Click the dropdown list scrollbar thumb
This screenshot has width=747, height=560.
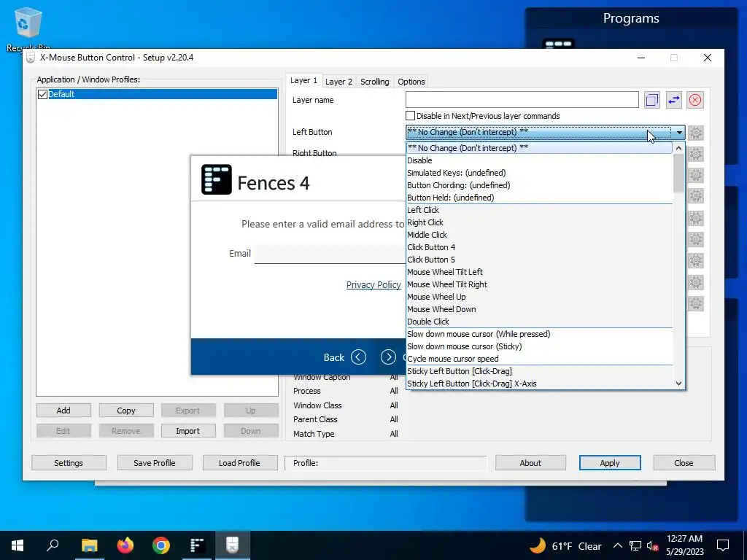click(x=679, y=174)
